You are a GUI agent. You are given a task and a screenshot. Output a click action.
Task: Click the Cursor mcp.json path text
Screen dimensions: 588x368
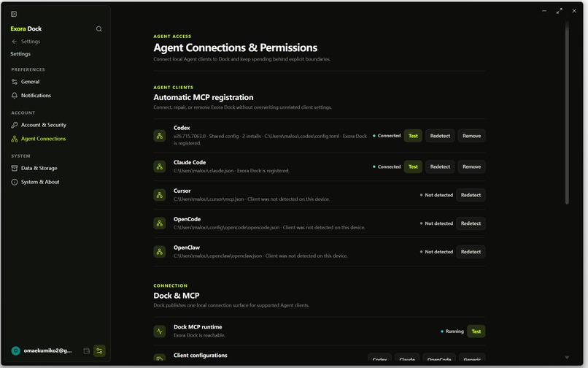[252, 199]
